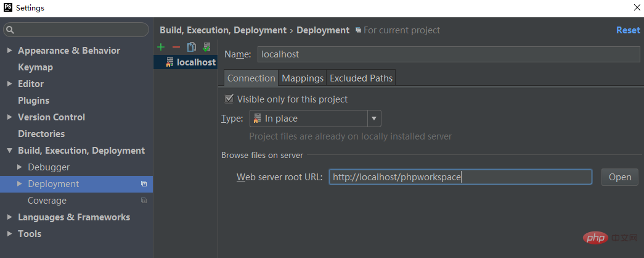Click the use as default server icon
Screen dimensions: 644x258
pyautogui.click(x=207, y=47)
